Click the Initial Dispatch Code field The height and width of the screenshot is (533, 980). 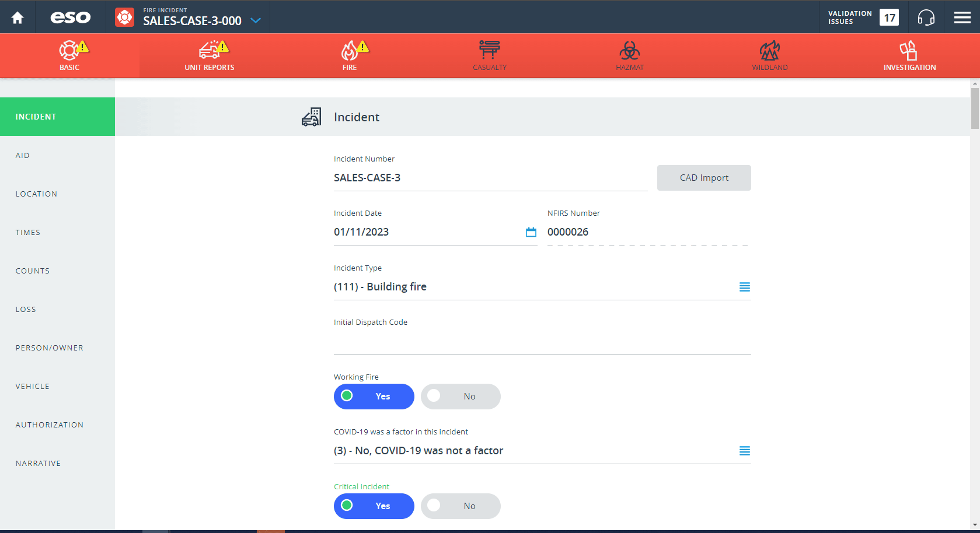click(542, 342)
